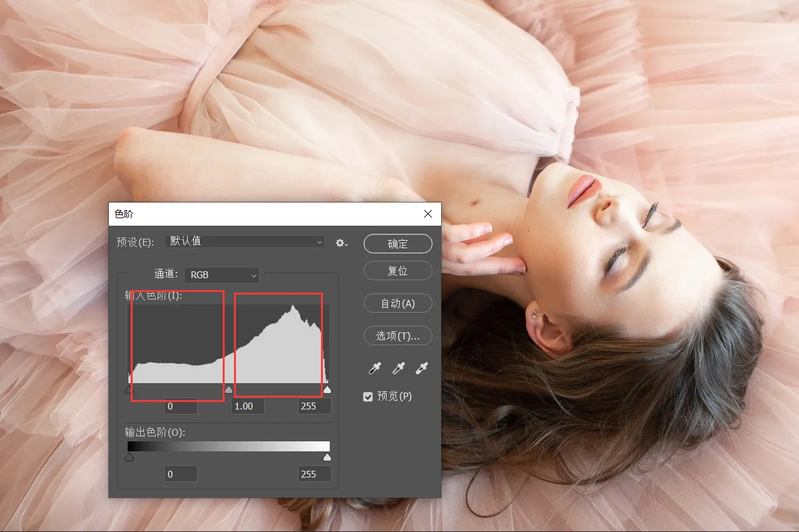Focus the input midtone 1.00 field
The width and height of the screenshot is (799, 532).
pos(248,406)
